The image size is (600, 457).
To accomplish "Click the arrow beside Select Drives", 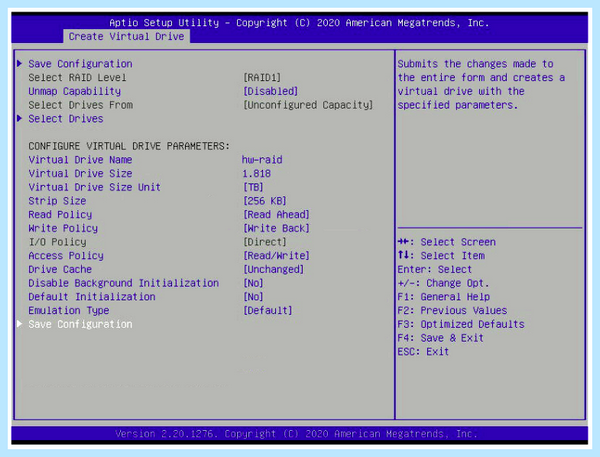I will 20,118.
